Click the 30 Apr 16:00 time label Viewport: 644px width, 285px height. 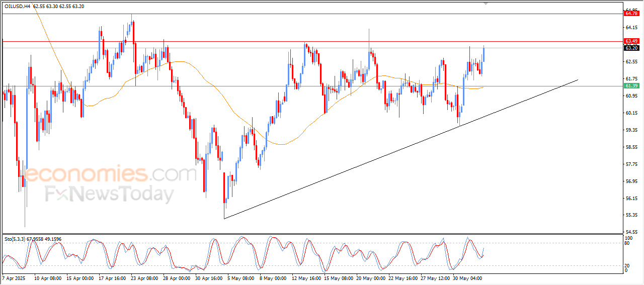click(209, 277)
